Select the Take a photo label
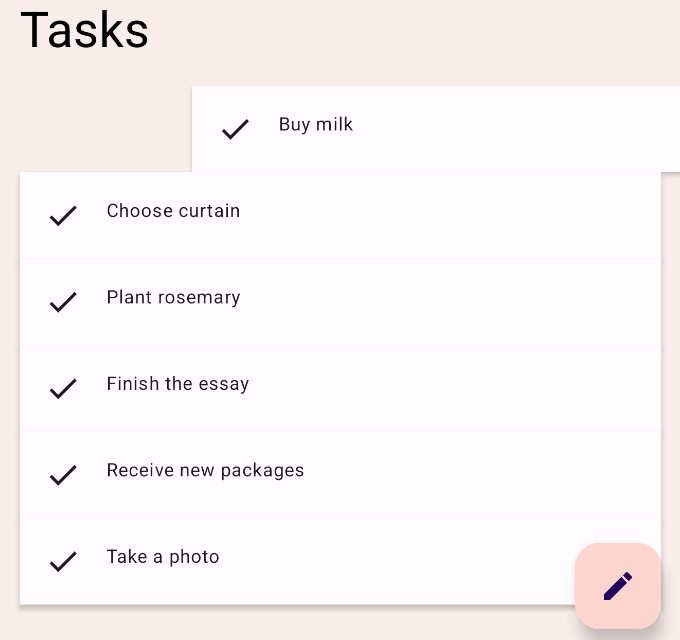The image size is (680, 640). point(163,557)
